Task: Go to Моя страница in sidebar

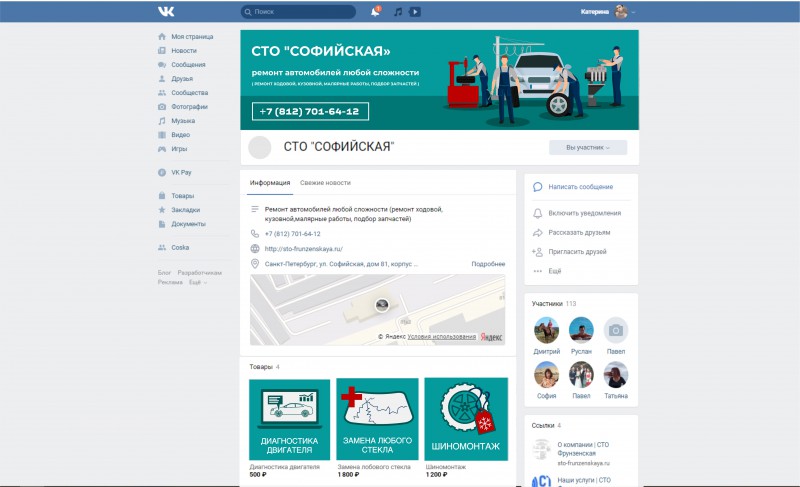Action: pos(192,37)
